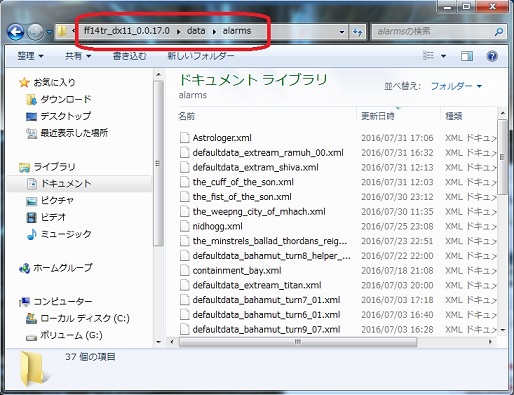514x395 pixels.
Task: Sort by 名前 column header
Action: pos(186,116)
